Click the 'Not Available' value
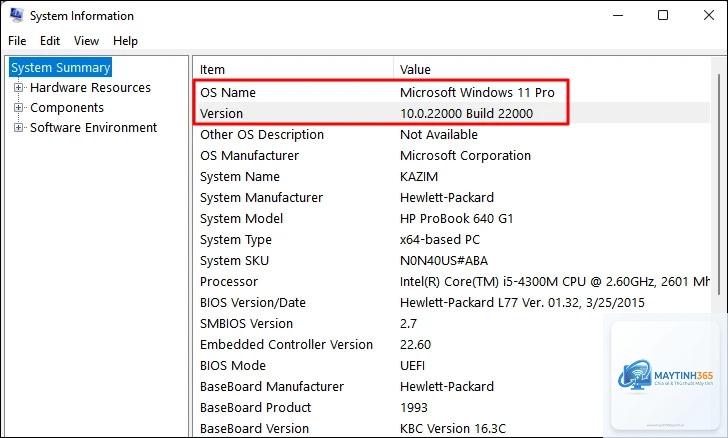728x438 pixels. (439, 135)
